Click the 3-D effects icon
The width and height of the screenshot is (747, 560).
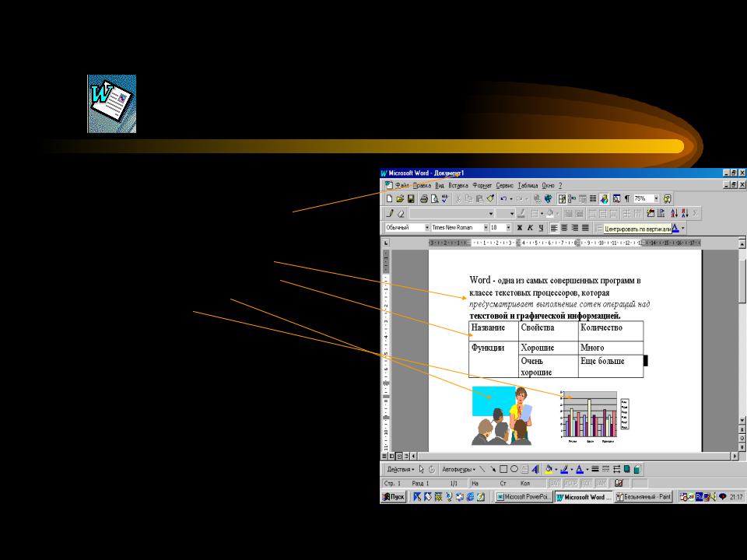[x=637, y=469]
